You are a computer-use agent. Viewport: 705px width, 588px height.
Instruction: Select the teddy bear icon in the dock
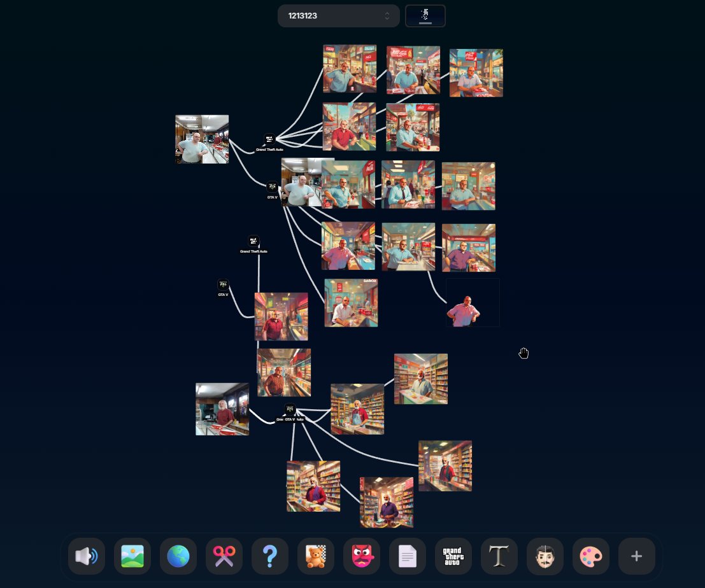[316, 556]
